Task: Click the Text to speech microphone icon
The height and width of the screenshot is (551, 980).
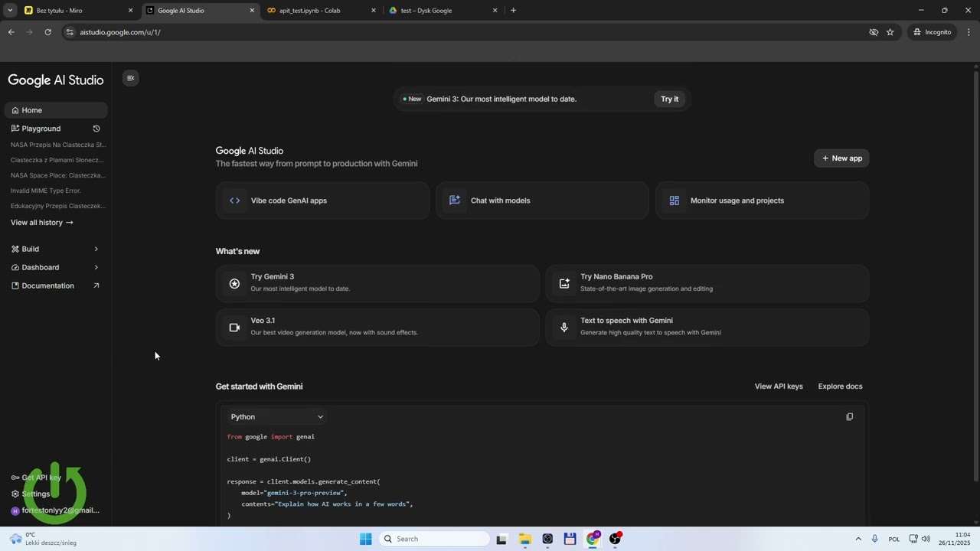Action: click(x=564, y=327)
